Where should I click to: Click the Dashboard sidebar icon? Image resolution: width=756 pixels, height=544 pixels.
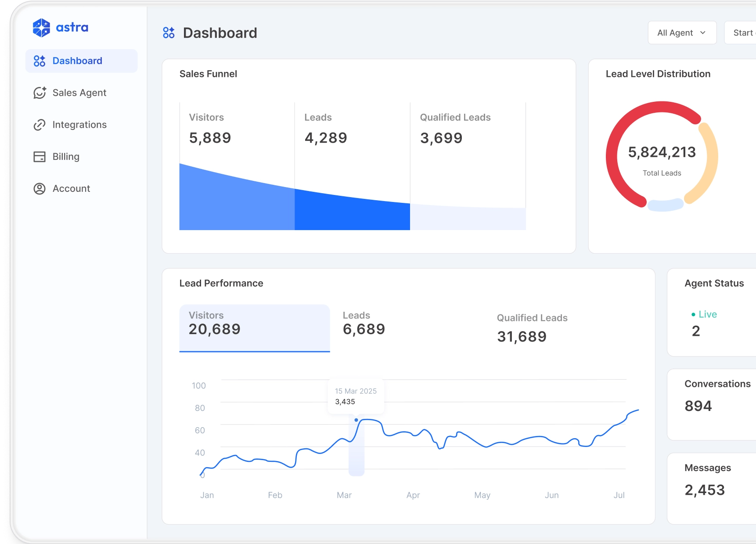point(40,61)
